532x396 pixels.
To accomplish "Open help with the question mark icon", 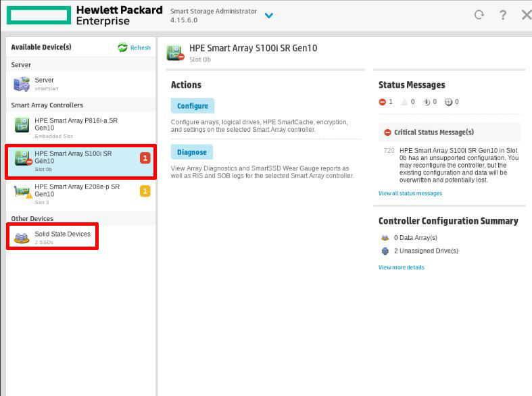I will (x=502, y=15).
